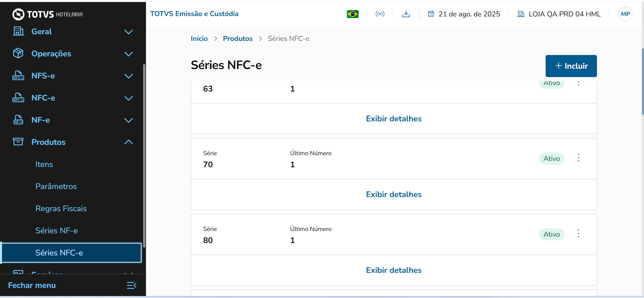This screenshot has height=298, width=644.
Task: Collapse the Produtos menu section
Action: pyautogui.click(x=128, y=142)
